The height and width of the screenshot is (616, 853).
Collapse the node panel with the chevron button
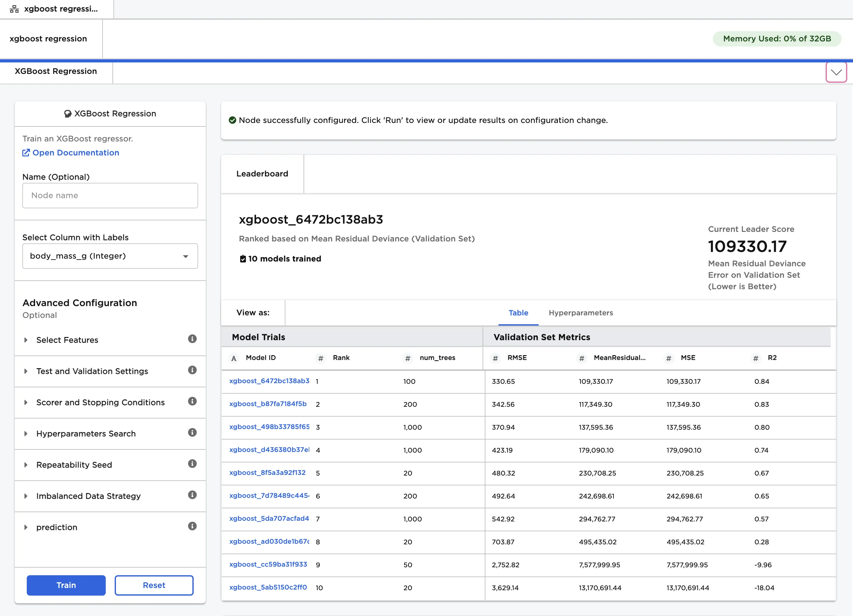click(836, 72)
